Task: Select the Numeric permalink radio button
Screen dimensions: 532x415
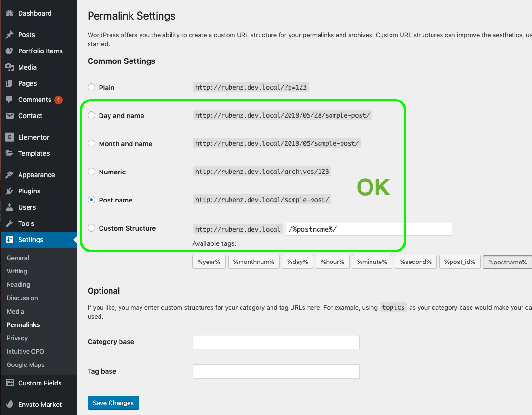Action: pyautogui.click(x=91, y=172)
